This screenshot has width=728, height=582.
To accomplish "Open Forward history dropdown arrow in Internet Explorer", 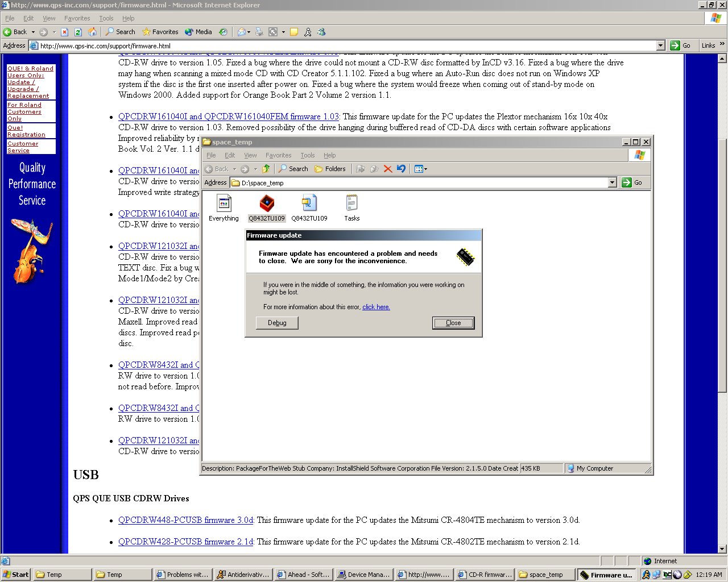I will 55,32.
